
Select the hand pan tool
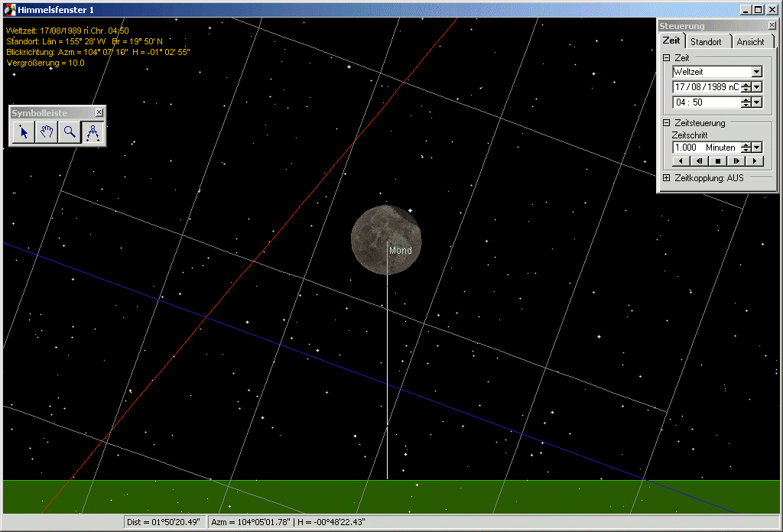pyautogui.click(x=47, y=132)
